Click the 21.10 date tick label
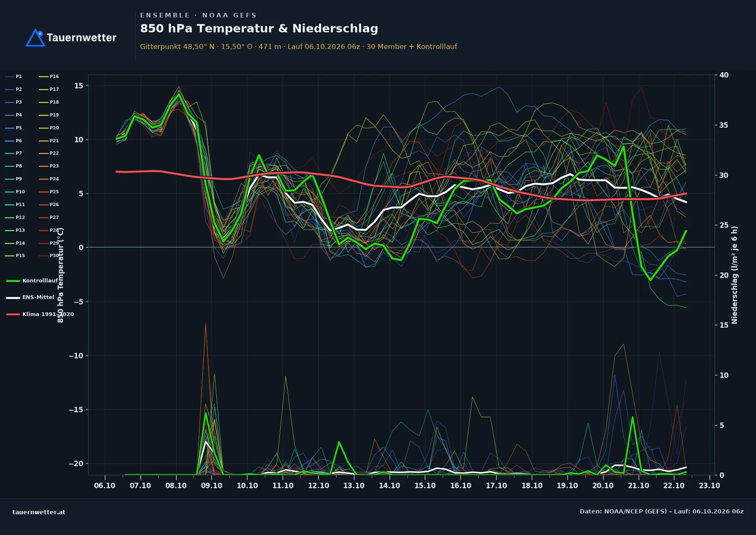Viewport: 756px width, 535px height. pos(639,486)
